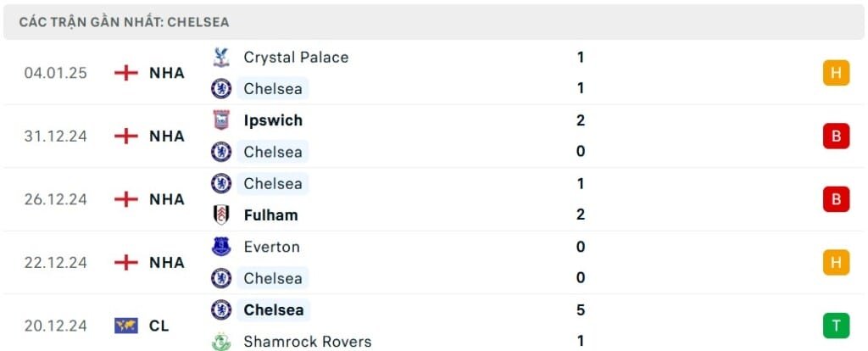The width and height of the screenshot is (868, 351).
Task: Click the Ipswich club crest
Action: 221,120
